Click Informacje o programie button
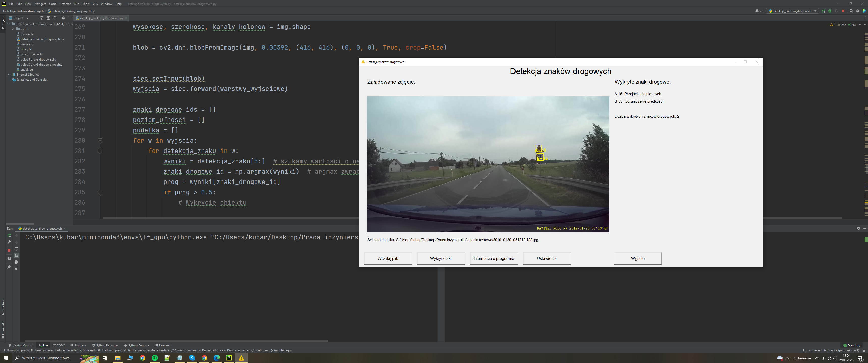 click(494, 258)
